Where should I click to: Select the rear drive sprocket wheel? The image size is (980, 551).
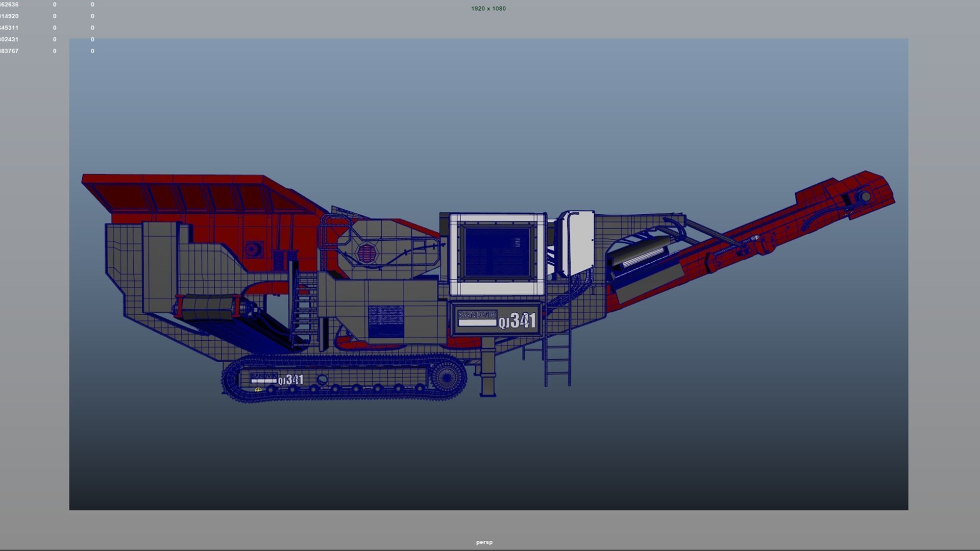pyautogui.click(x=446, y=378)
